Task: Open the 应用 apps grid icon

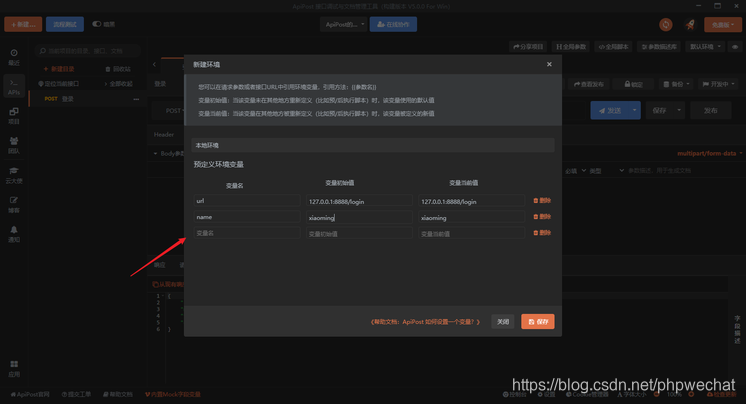Action: pos(14,369)
